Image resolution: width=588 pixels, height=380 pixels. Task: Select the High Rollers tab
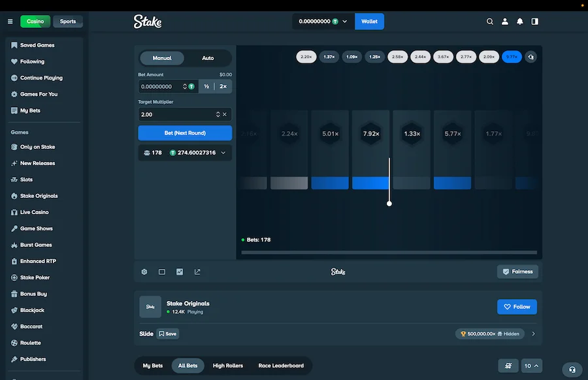(x=227, y=366)
